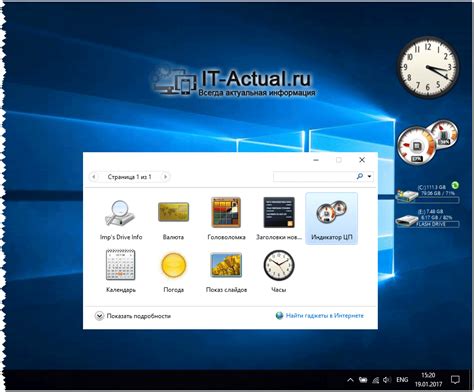Select the Часы clock gadget icon
Screen dimensions: 474x392
tap(279, 265)
